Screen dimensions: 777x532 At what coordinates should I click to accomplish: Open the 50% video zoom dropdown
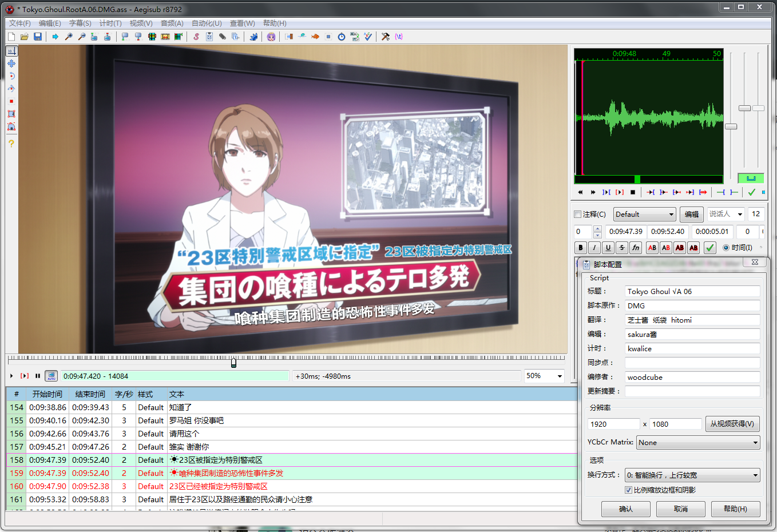pos(545,376)
